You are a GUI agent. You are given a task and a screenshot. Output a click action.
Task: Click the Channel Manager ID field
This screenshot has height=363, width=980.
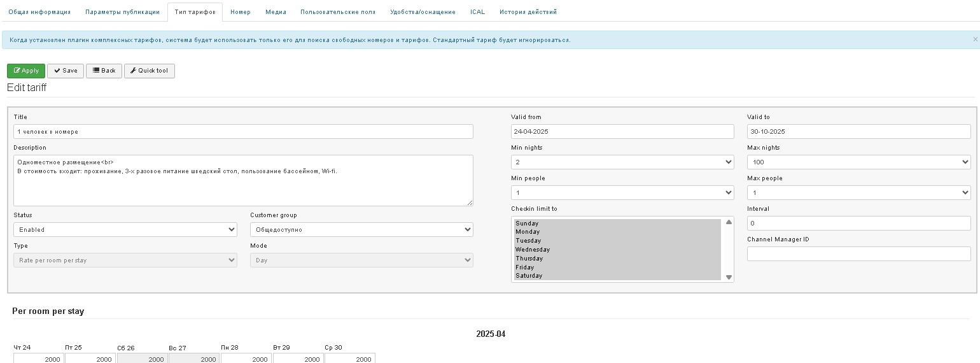pos(858,254)
